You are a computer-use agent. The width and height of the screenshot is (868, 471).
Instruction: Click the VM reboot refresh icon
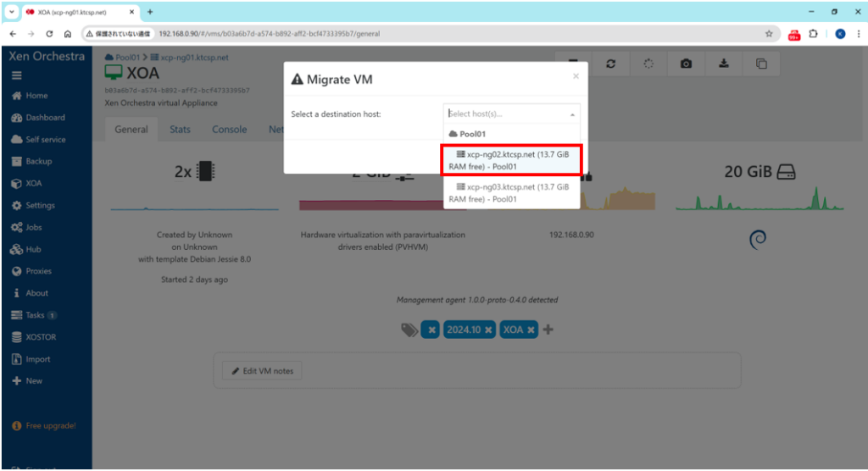(611, 64)
